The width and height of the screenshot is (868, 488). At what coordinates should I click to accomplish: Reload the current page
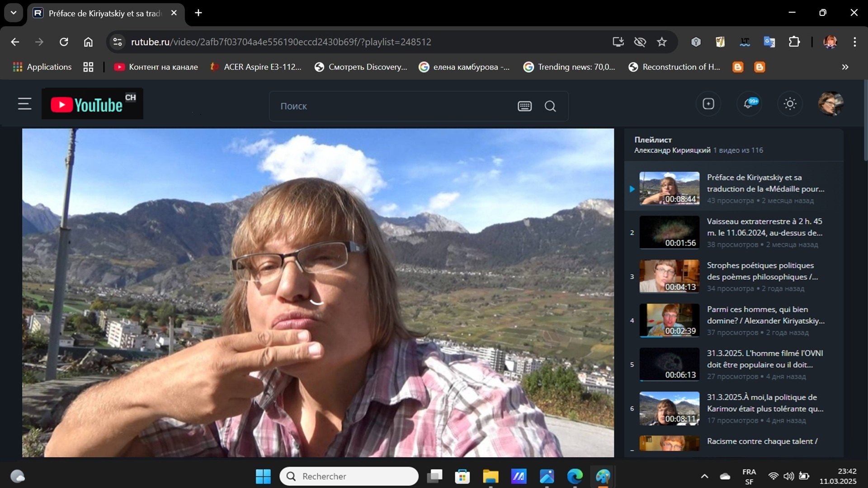[x=64, y=42]
